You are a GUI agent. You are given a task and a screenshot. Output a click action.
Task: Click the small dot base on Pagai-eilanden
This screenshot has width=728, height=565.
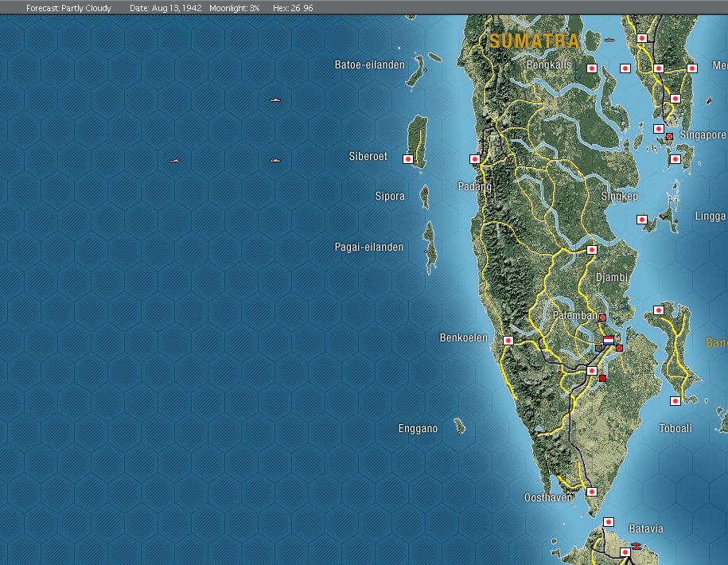[426, 251]
